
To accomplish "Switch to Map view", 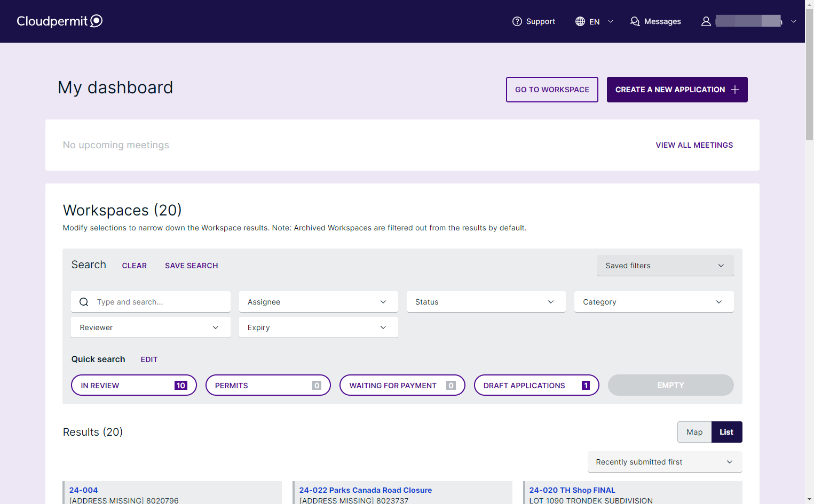I will [x=694, y=432].
